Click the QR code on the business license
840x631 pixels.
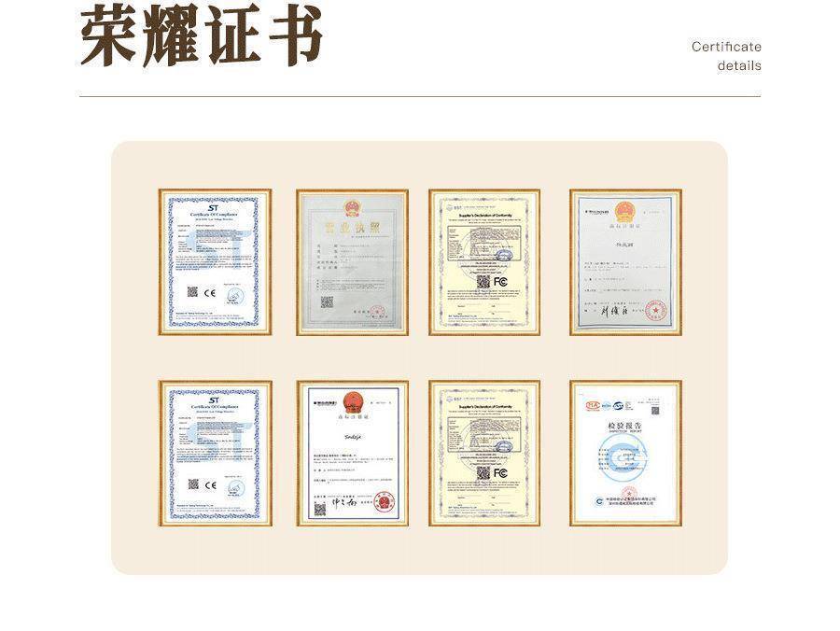pos(327,302)
